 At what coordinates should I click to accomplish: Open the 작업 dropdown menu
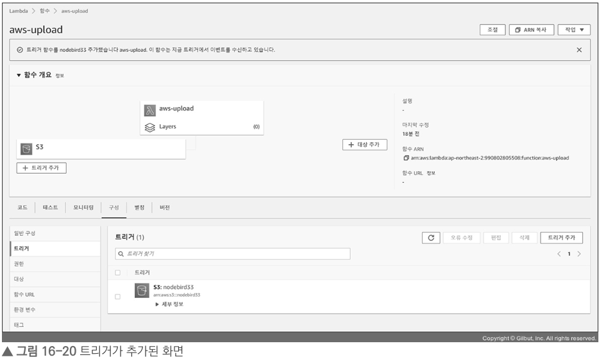[x=574, y=29]
